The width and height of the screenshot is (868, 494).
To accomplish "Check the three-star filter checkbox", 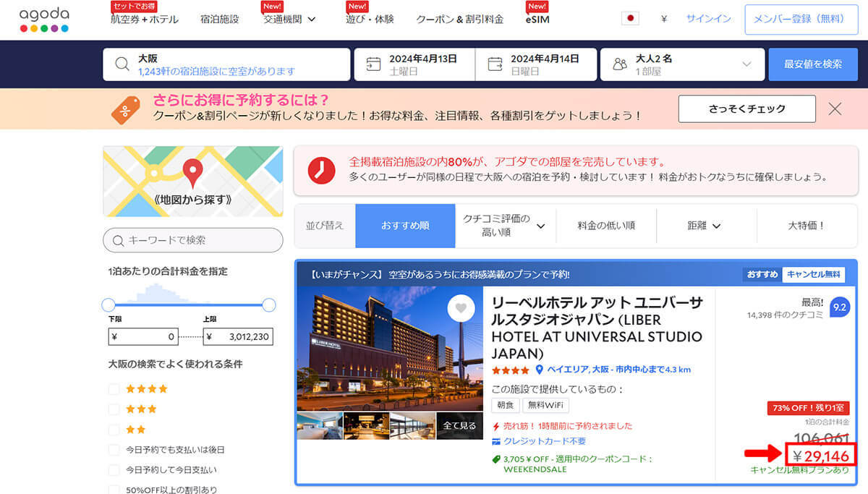I will click(x=114, y=409).
